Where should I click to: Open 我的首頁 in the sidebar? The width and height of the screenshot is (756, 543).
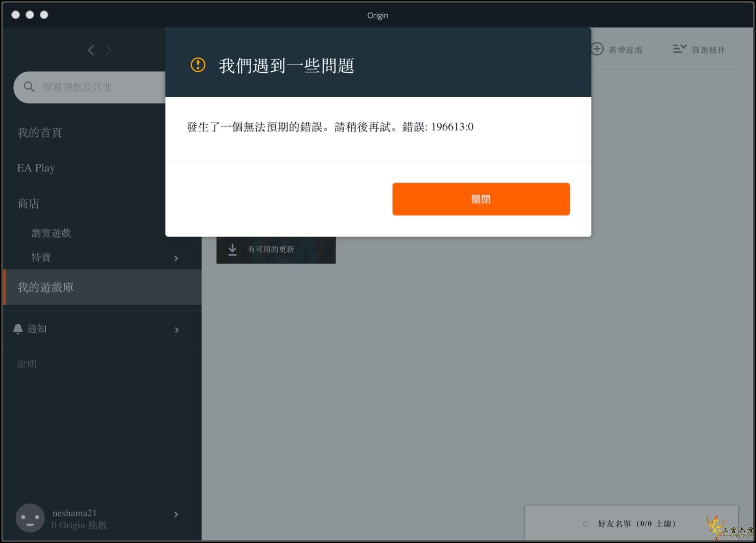tap(40, 133)
